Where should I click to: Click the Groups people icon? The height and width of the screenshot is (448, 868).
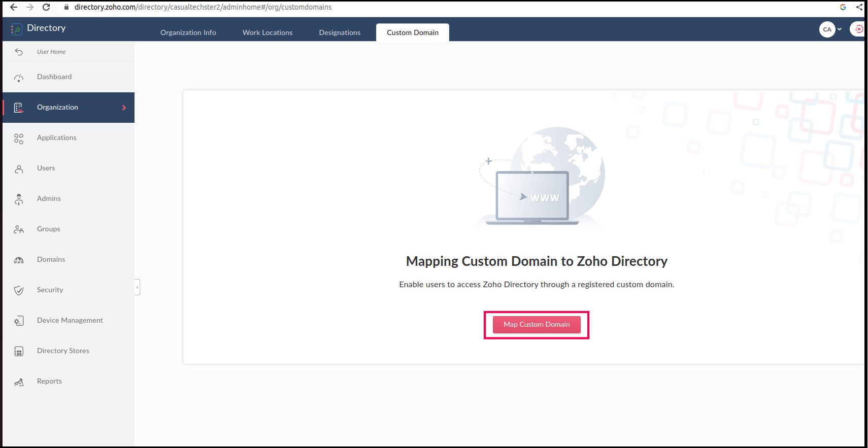click(19, 230)
